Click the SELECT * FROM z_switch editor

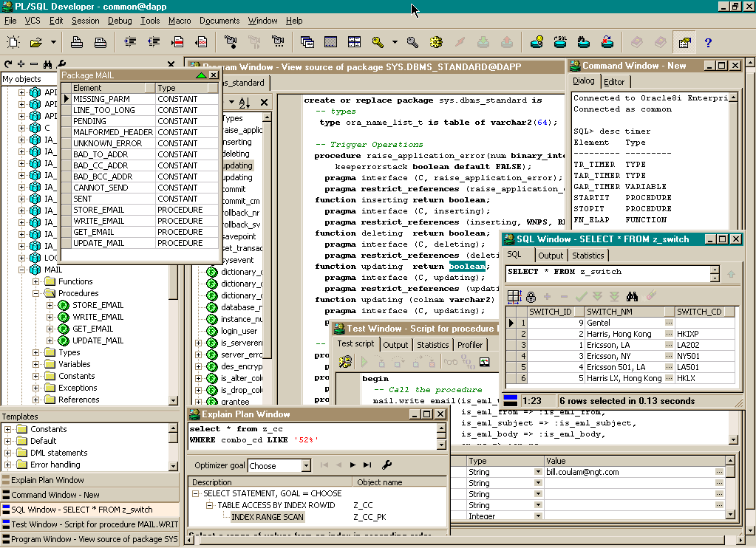click(608, 273)
